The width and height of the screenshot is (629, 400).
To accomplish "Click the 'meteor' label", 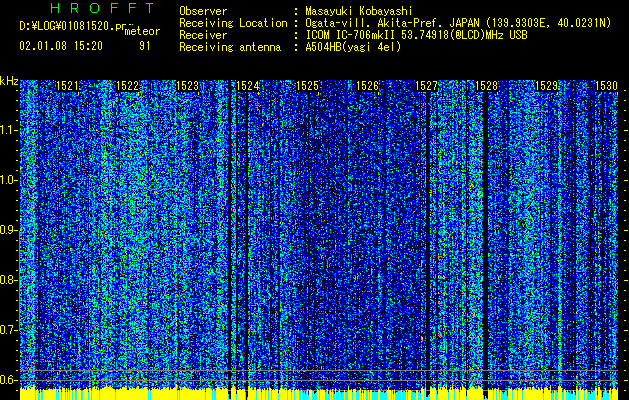I will pos(142,31).
